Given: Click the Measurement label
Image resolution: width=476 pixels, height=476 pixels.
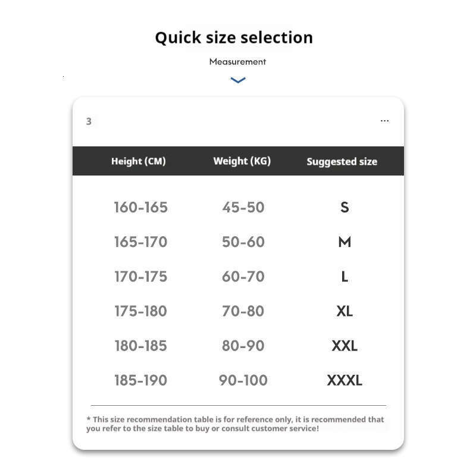Looking at the screenshot, I should point(238,61).
